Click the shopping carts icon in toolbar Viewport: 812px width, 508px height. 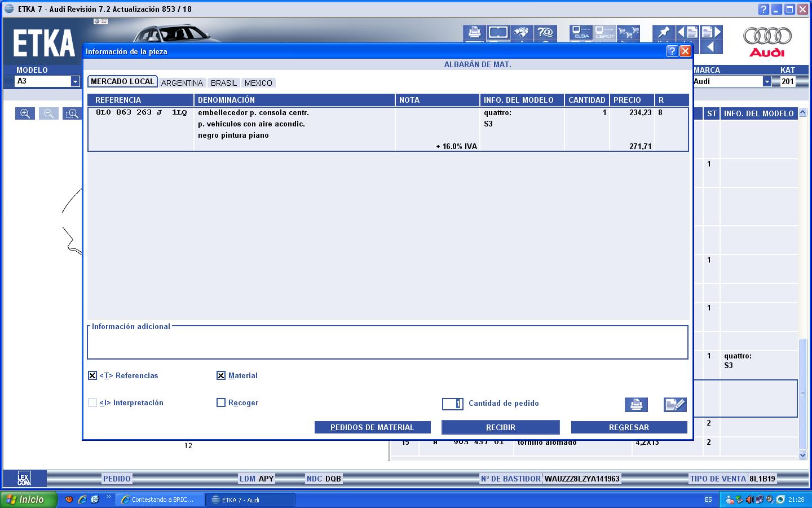[x=628, y=32]
